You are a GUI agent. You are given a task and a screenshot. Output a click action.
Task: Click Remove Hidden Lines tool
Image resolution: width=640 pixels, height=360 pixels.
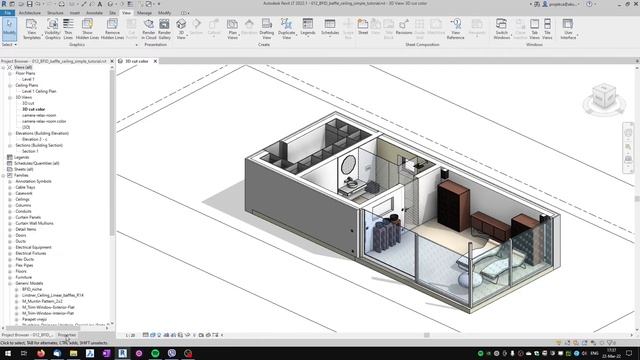pos(112,29)
